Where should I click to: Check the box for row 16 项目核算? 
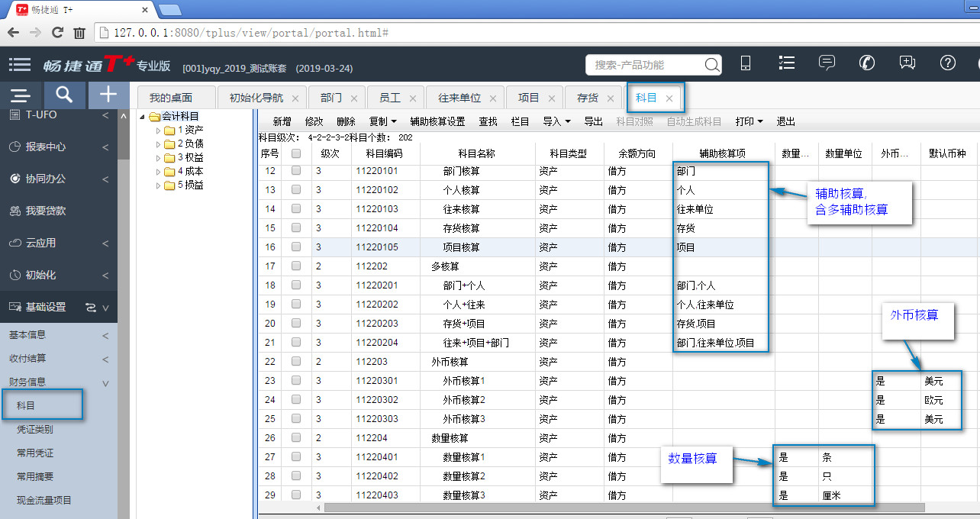[x=296, y=247]
